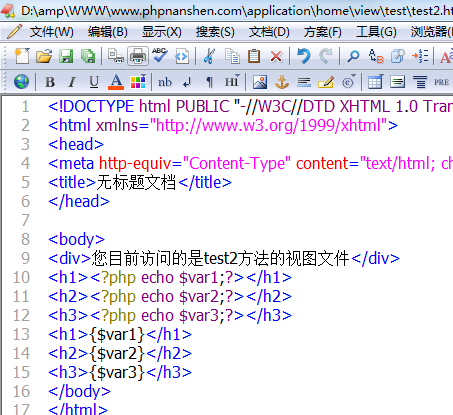Save the document with the floppy icon
This screenshot has height=415, width=453.
[x=66, y=56]
